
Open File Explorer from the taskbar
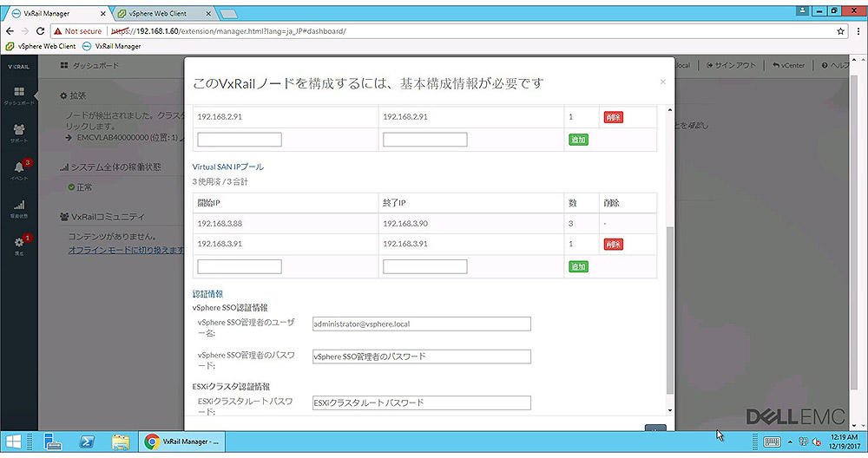120,442
